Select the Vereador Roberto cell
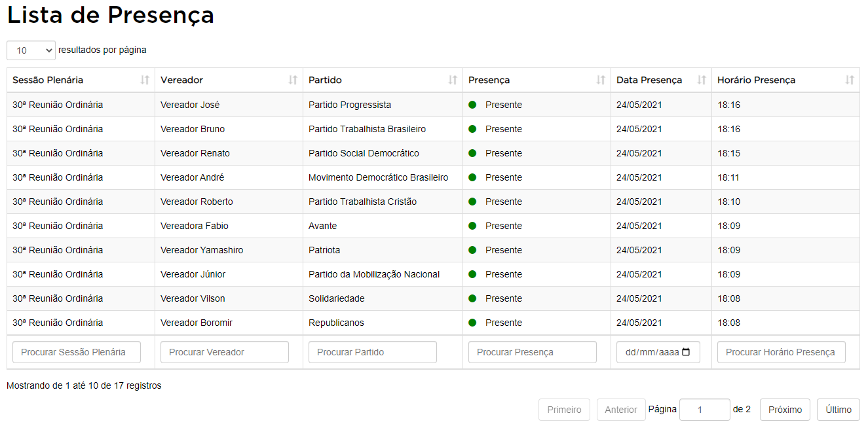Screen dimensions: 868x426 [229, 202]
